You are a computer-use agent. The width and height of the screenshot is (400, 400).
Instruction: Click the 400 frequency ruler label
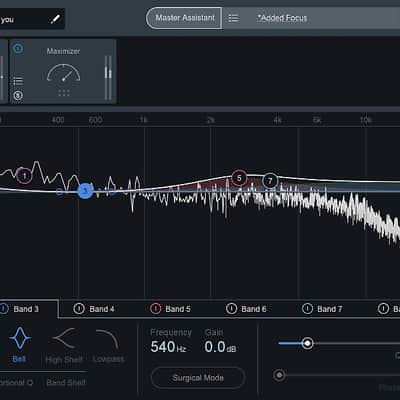(58, 120)
